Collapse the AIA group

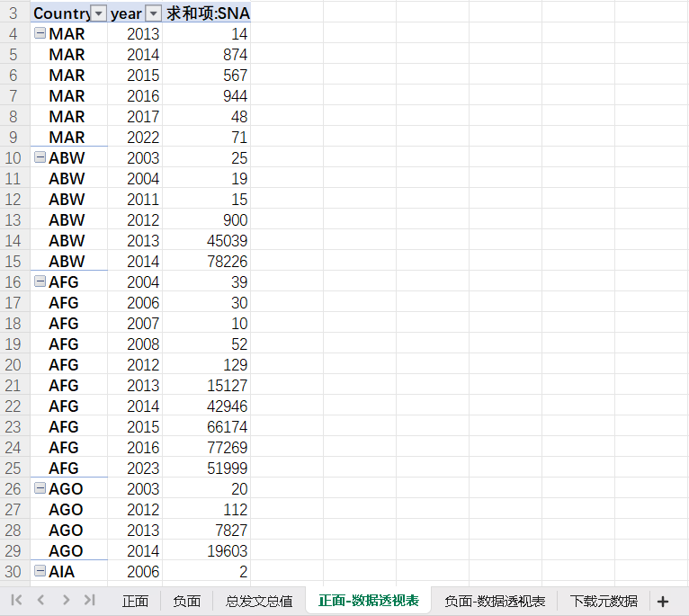click(x=40, y=571)
